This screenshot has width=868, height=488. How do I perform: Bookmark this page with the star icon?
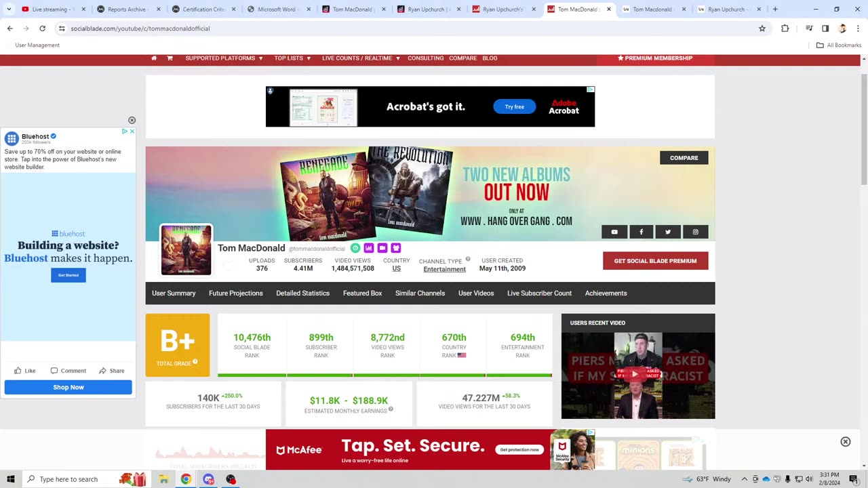(762, 28)
